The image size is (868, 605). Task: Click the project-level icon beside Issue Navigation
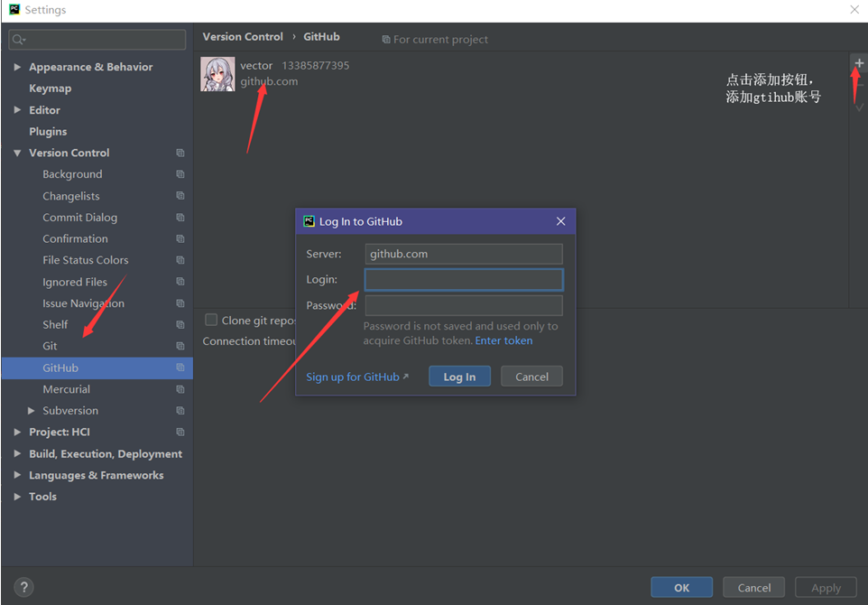tap(180, 303)
